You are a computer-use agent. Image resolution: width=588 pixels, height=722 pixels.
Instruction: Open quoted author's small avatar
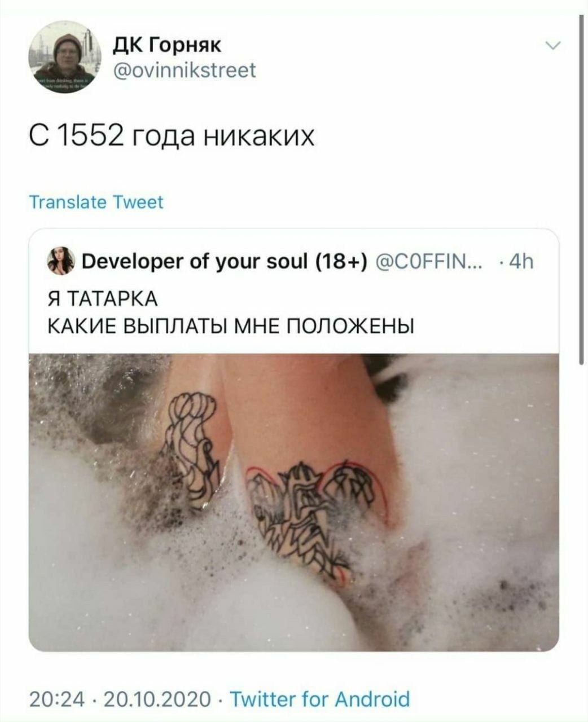61,261
